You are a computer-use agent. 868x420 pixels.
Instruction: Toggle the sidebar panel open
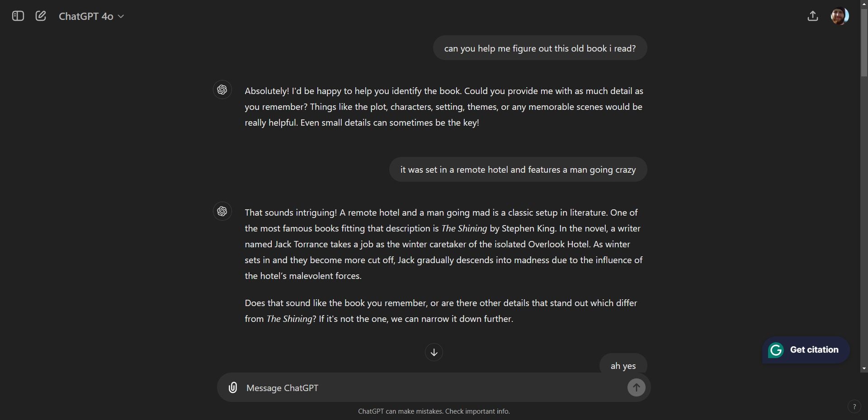point(18,16)
